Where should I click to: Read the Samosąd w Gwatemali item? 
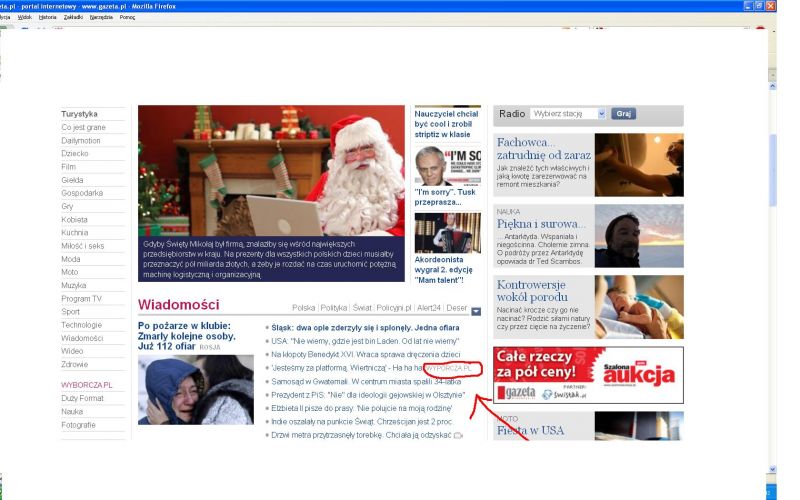click(x=366, y=381)
